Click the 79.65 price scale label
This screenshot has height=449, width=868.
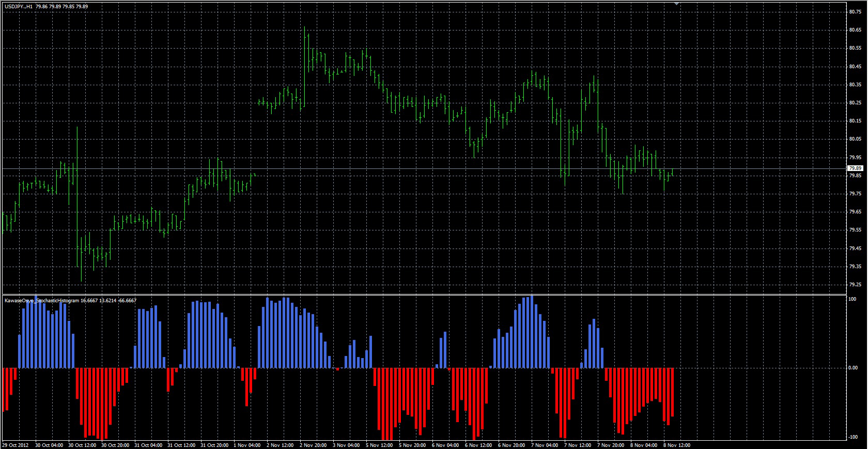[855, 212]
